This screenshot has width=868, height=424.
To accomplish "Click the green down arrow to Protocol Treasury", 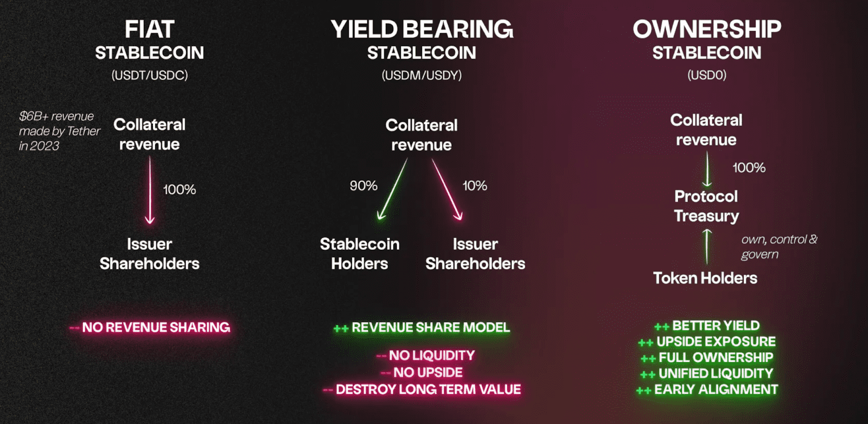I will tap(707, 169).
